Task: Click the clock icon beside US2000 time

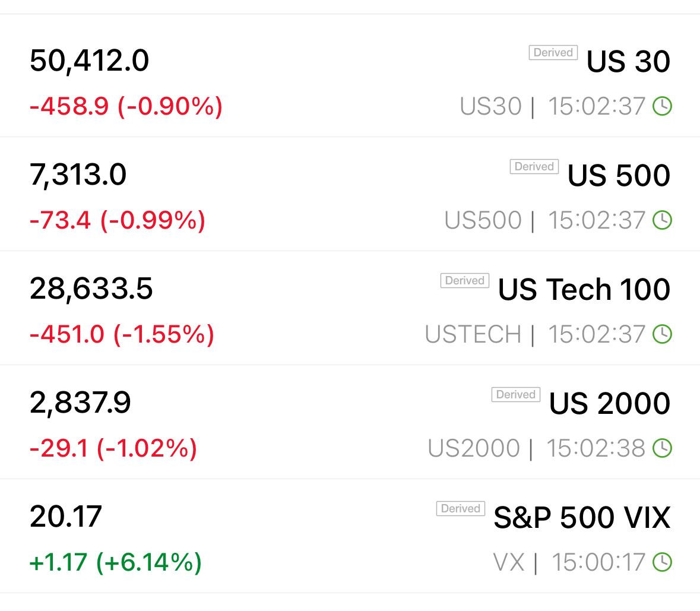Action: click(x=662, y=448)
